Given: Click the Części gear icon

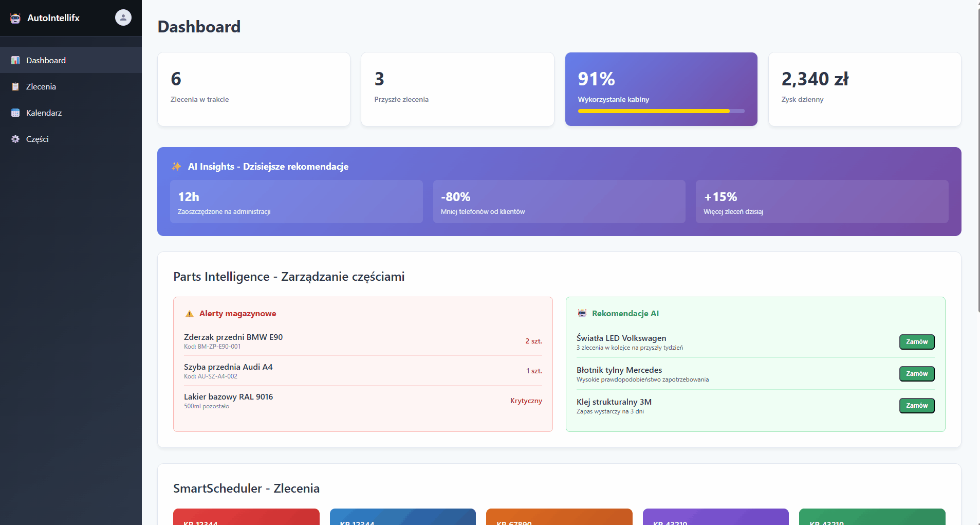Looking at the screenshot, I should [x=15, y=139].
